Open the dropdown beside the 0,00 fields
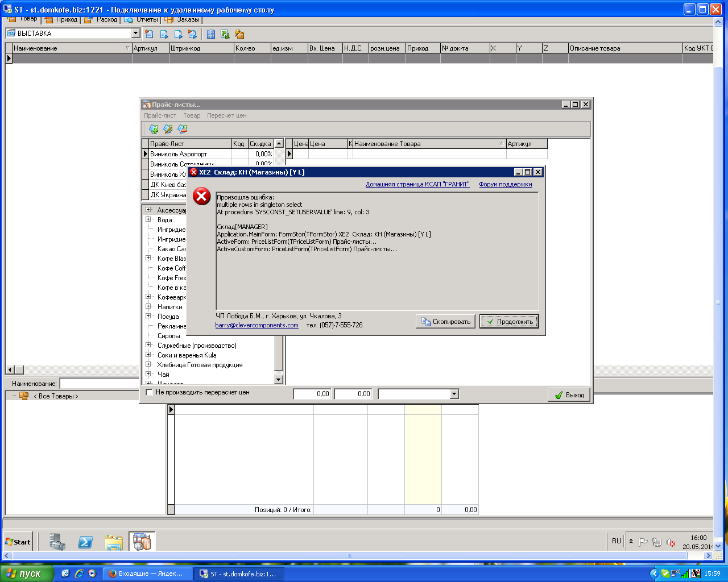This screenshot has height=582, width=728. (454, 394)
